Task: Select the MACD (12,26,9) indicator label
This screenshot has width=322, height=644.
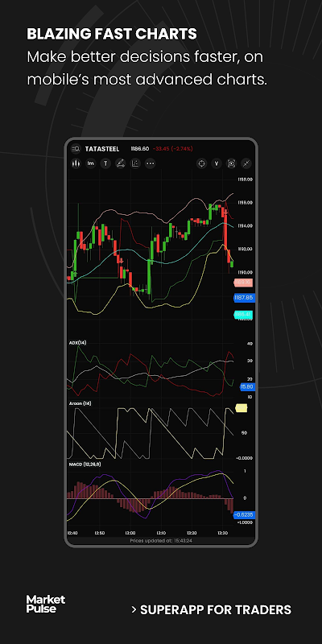Action: pyautogui.click(x=85, y=464)
